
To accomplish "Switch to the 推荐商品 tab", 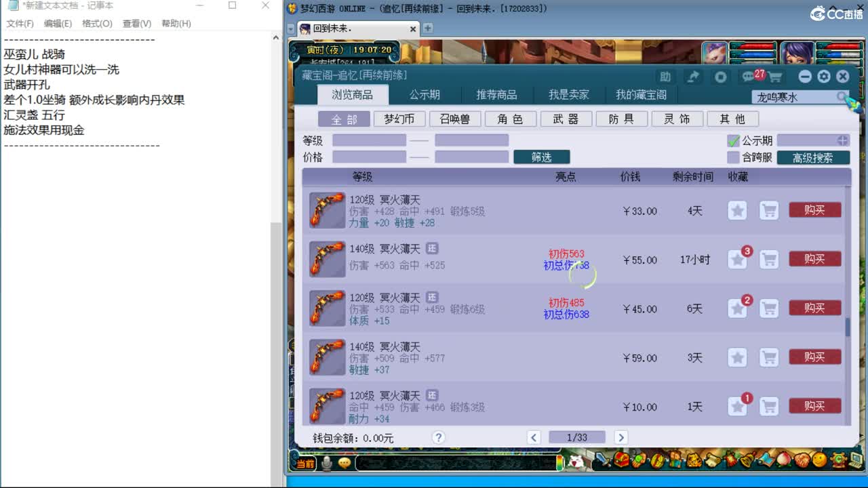I will [496, 95].
